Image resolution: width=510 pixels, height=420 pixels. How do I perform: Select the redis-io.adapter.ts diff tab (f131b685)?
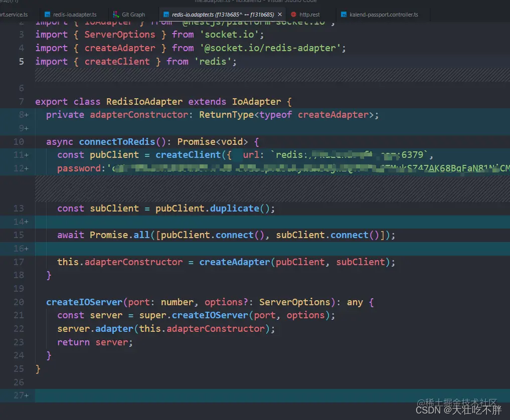click(223, 15)
